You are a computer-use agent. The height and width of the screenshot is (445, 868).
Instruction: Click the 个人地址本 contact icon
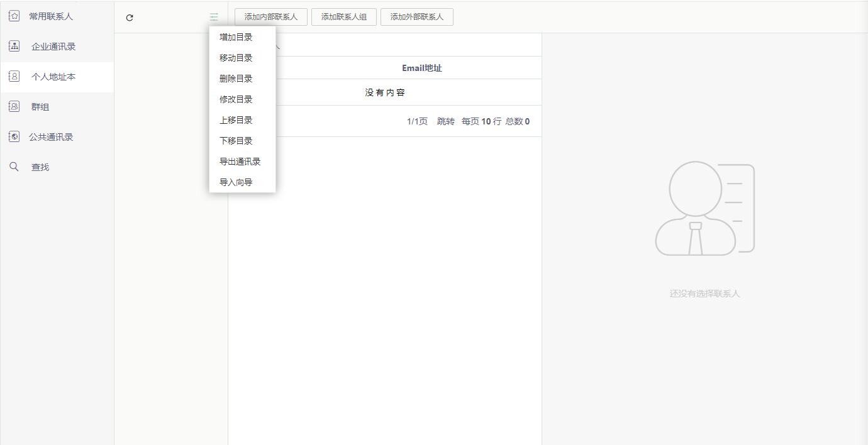pyautogui.click(x=14, y=77)
